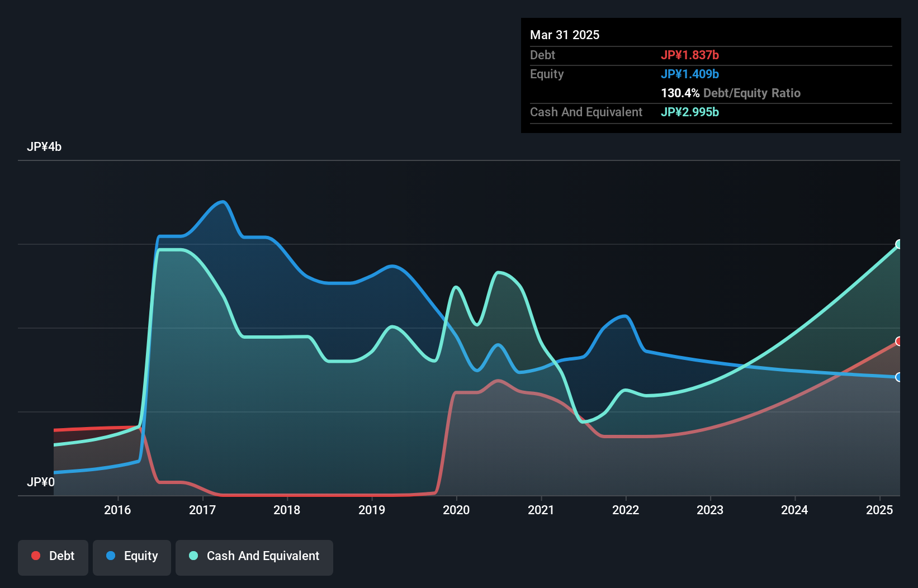
Task: Click the 2022 x-axis label
Action: (x=626, y=510)
